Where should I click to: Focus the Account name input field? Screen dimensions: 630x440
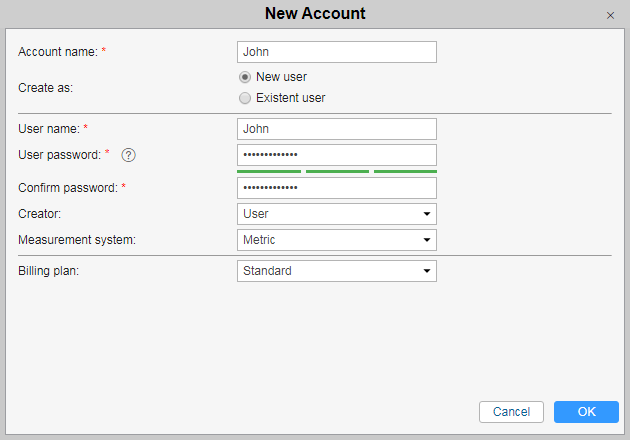tap(337, 52)
